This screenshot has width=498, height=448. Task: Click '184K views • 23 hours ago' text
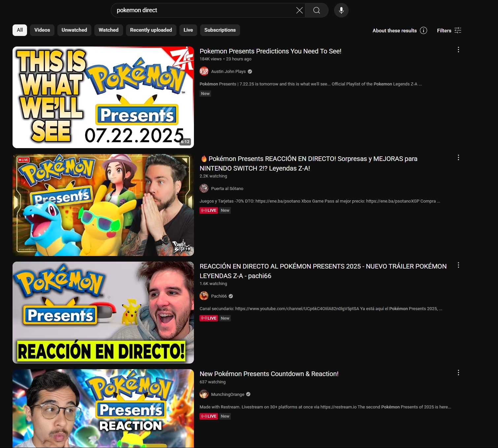click(225, 59)
